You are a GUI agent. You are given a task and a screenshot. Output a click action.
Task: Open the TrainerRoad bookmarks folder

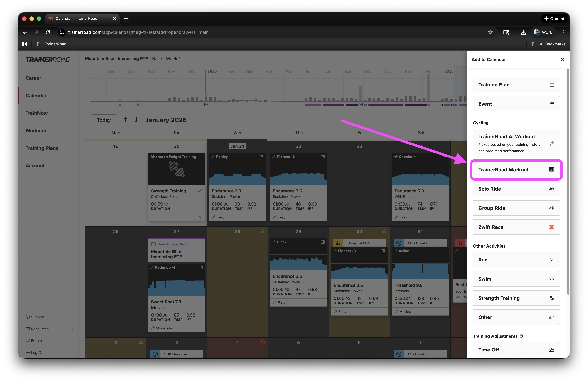52,44
